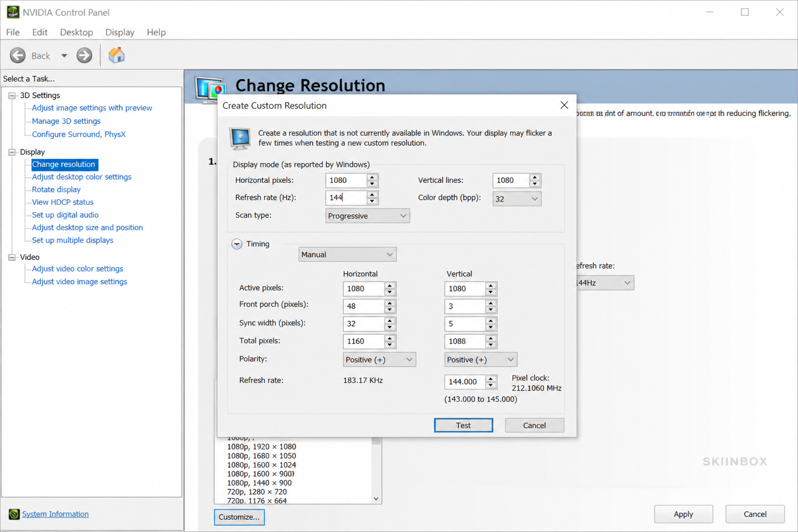Cancel the Custom Resolution dialog
Screen dimensions: 798x532
(x=534, y=425)
